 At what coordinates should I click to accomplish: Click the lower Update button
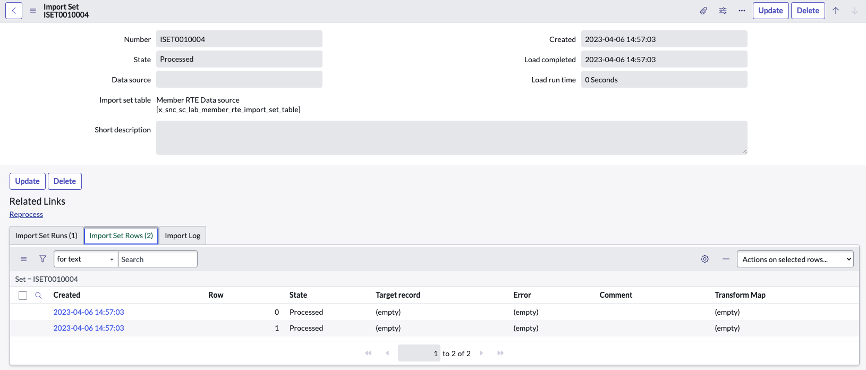[27, 181]
